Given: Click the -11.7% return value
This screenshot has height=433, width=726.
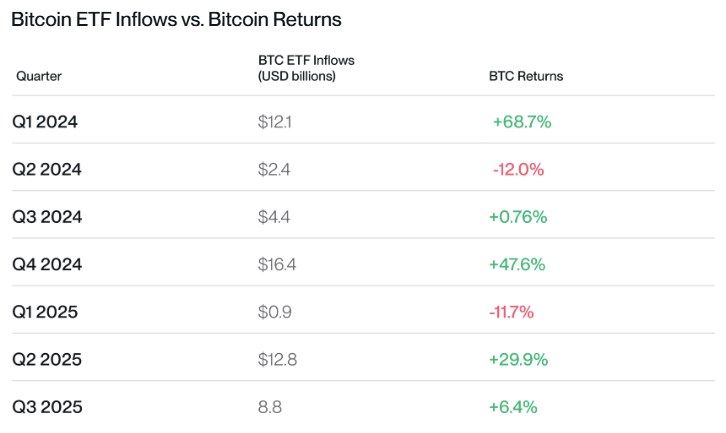Looking at the screenshot, I should [x=512, y=312].
